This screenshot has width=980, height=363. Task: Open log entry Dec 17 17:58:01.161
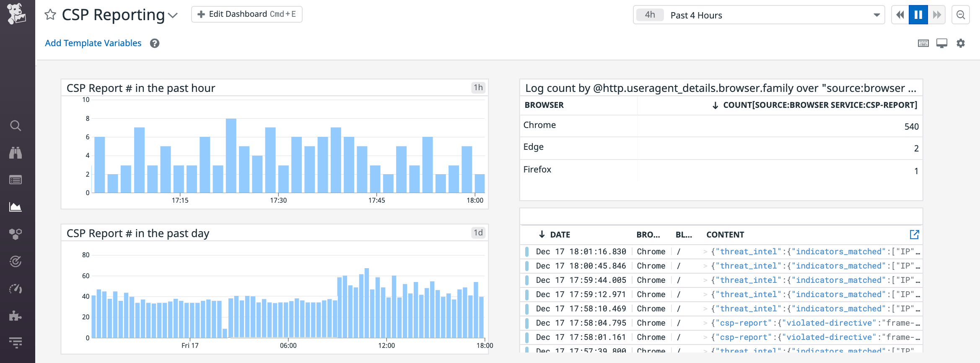721,337
